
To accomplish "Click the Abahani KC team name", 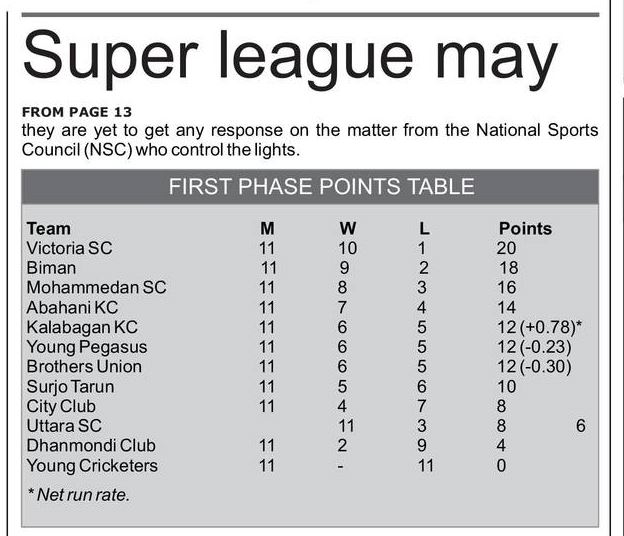I will [72, 308].
